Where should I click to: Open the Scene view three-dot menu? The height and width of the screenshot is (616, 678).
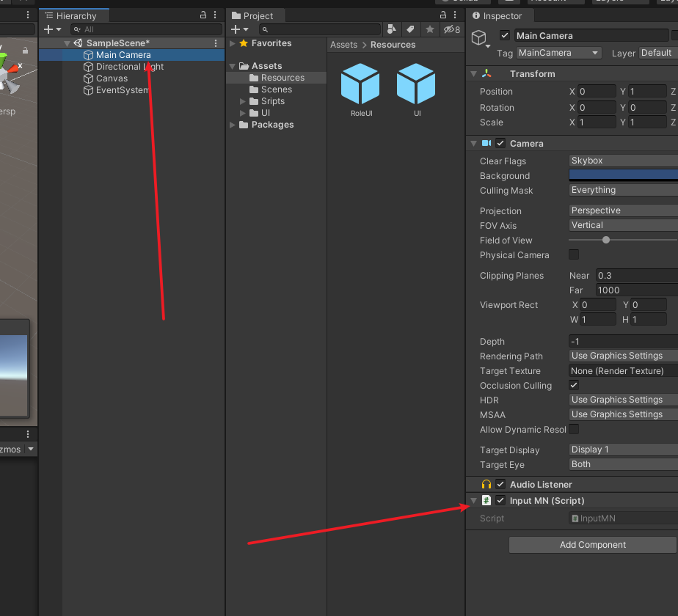(x=28, y=15)
